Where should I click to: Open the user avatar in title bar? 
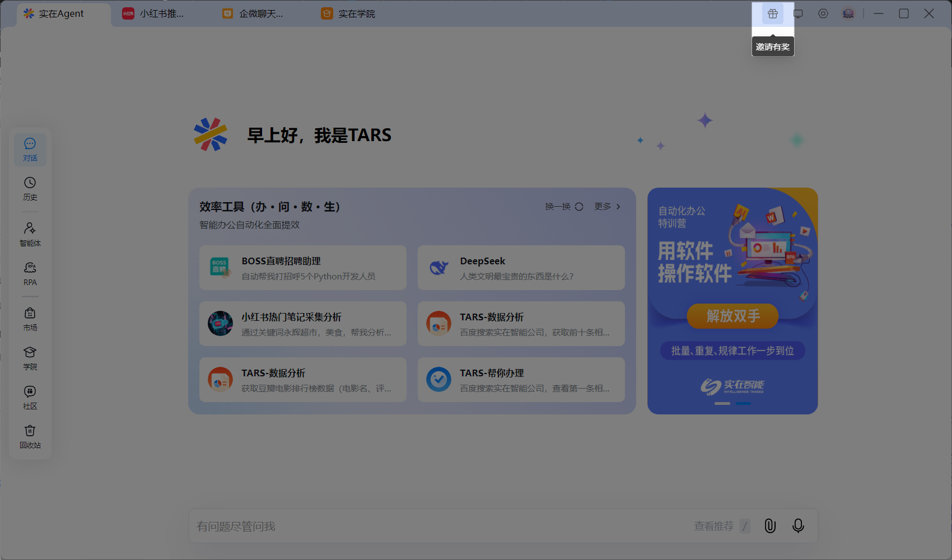pos(848,13)
